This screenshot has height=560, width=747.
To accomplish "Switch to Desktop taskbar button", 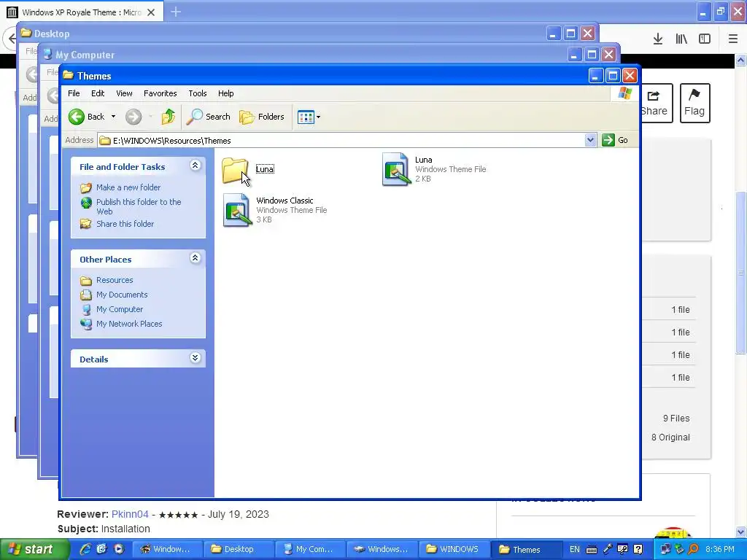I will 239,549.
